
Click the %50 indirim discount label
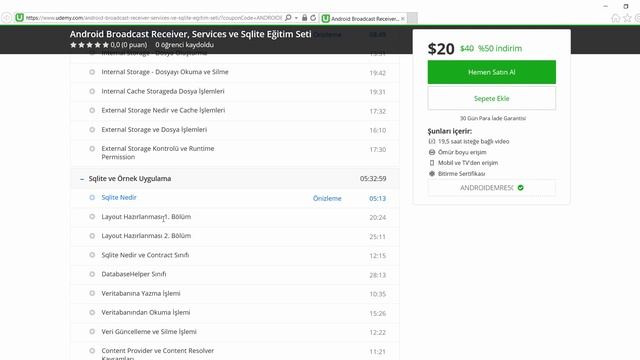(500, 48)
